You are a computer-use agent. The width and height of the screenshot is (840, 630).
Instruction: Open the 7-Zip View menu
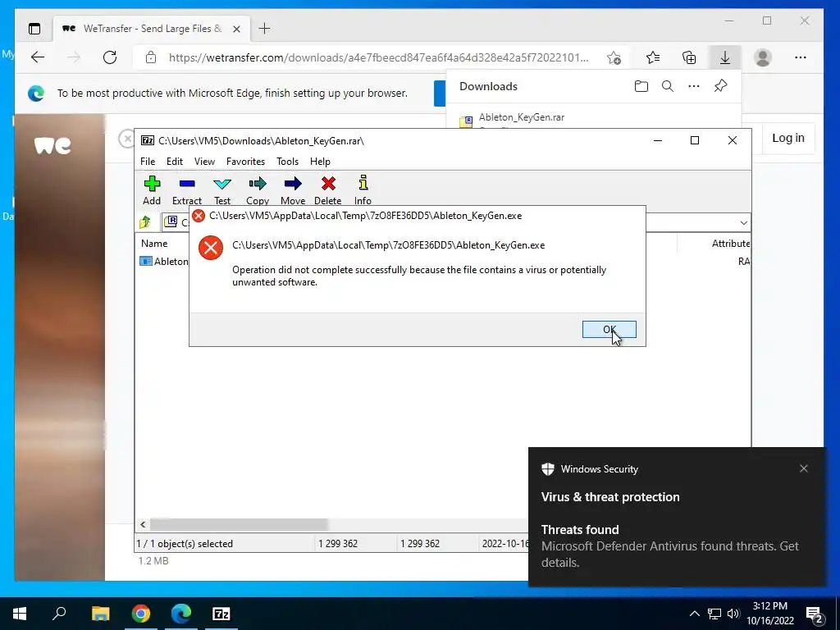[x=204, y=162]
